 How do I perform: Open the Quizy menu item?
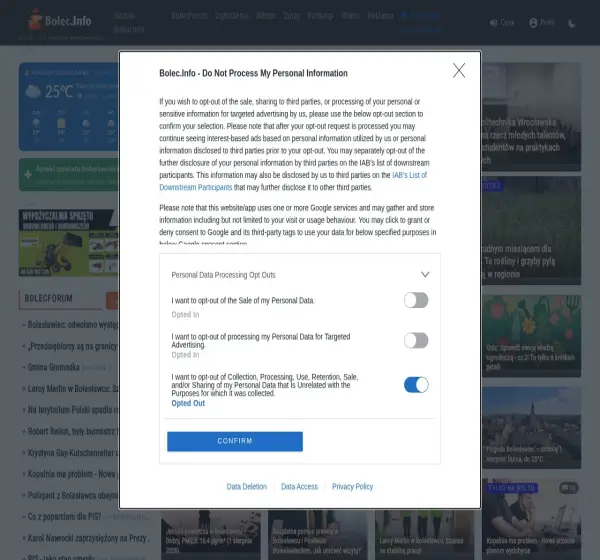coord(291,16)
